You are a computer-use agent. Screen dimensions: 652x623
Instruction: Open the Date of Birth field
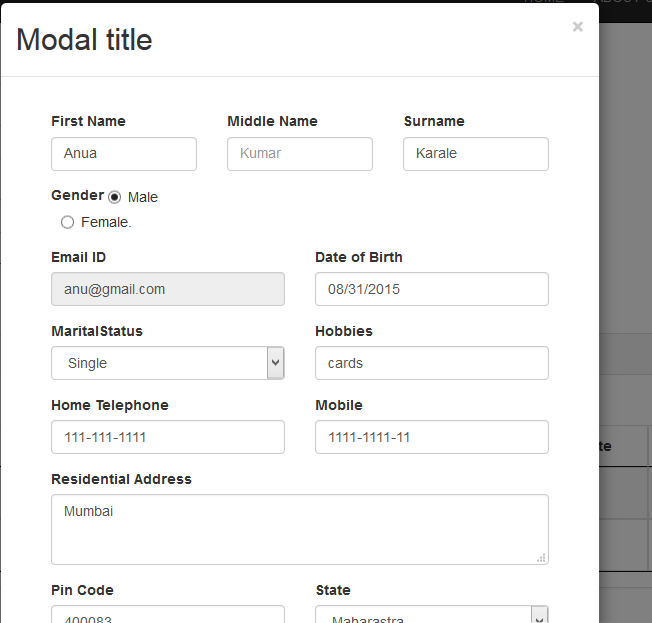(x=432, y=289)
